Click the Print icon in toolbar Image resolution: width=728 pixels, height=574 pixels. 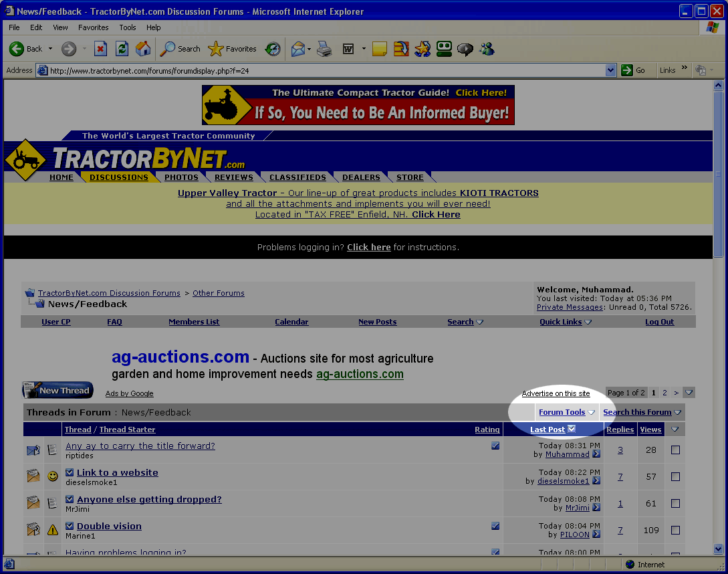(324, 49)
